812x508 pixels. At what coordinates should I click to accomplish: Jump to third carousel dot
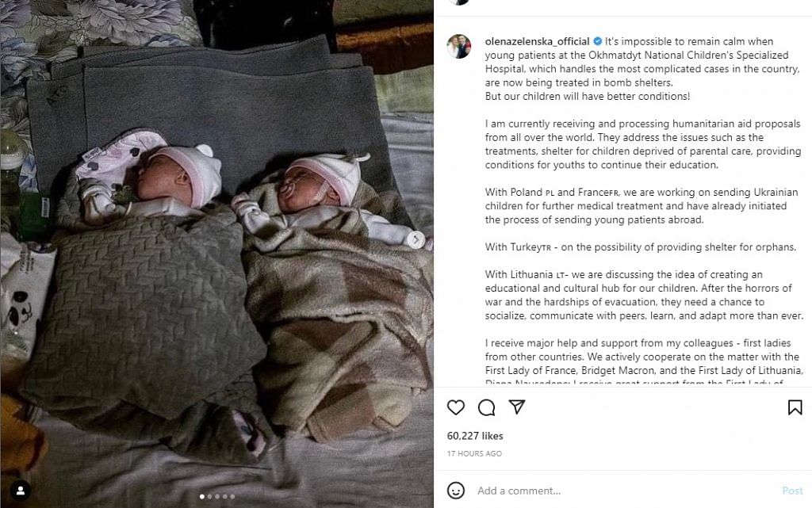click(217, 497)
